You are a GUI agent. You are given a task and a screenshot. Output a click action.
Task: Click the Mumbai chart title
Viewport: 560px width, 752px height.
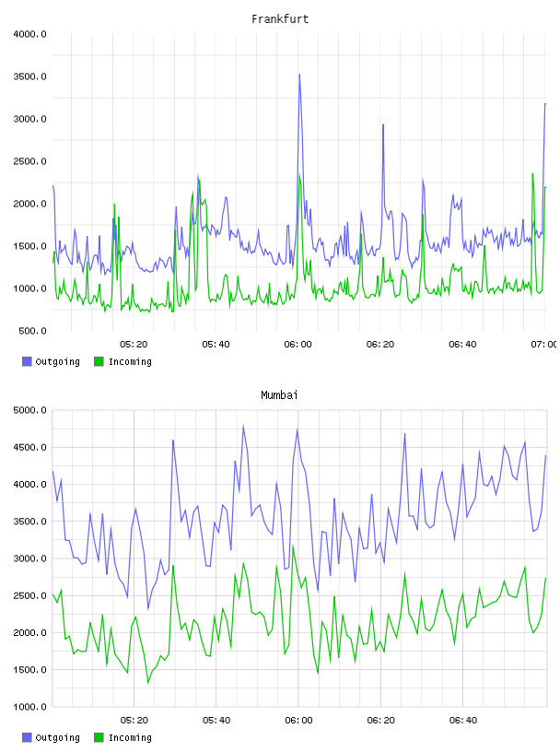click(279, 395)
